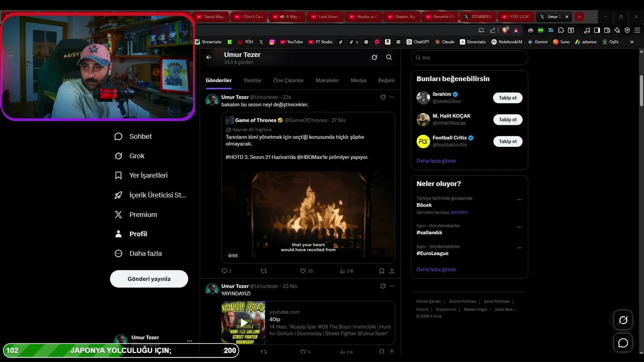The height and width of the screenshot is (362, 644).
Task: Click the Gönderi yayınla button
Action: click(149, 279)
